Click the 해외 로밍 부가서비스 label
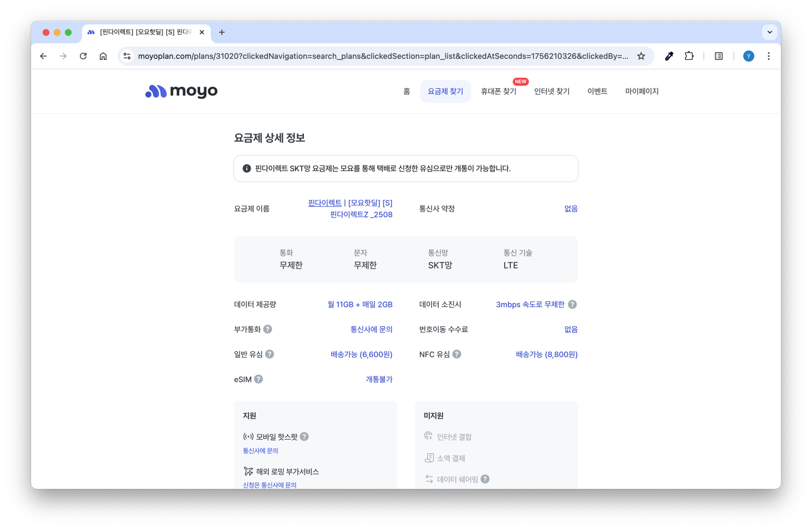This screenshot has width=812, height=530. (x=287, y=471)
